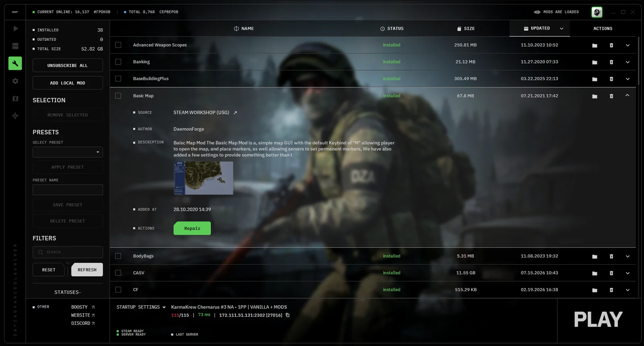Open folder for Banking mod
The height and width of the screenshot is (346, 644).
(594, 62)
